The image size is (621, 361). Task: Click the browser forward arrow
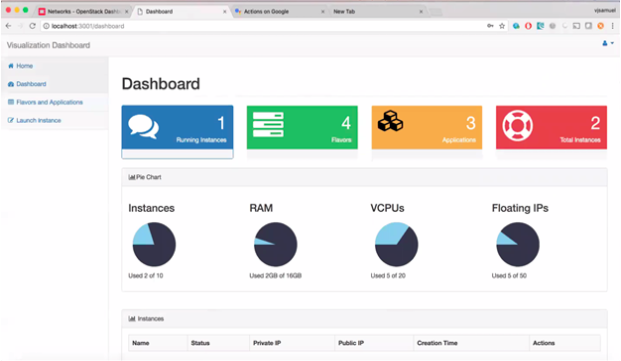[20, 26]
